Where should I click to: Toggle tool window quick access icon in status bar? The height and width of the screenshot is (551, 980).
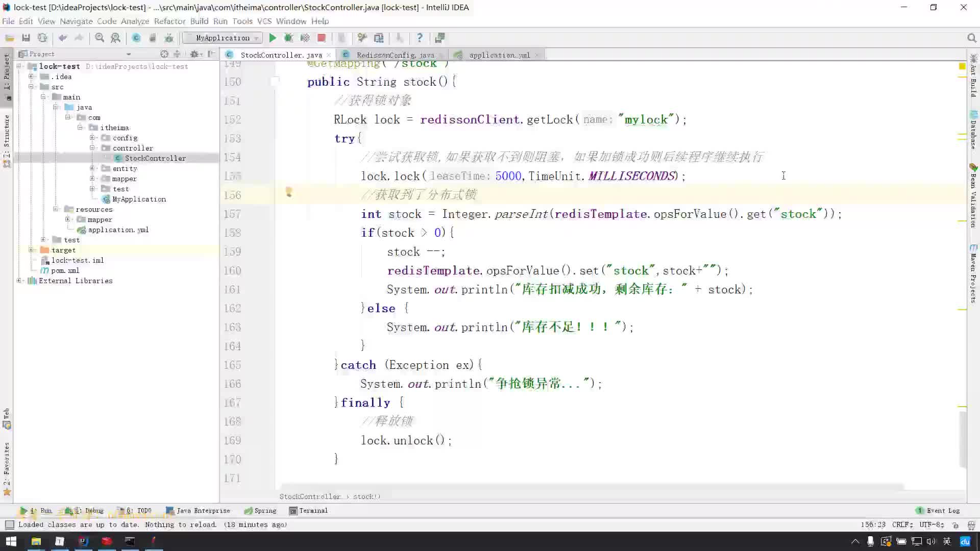click(9, 524)
